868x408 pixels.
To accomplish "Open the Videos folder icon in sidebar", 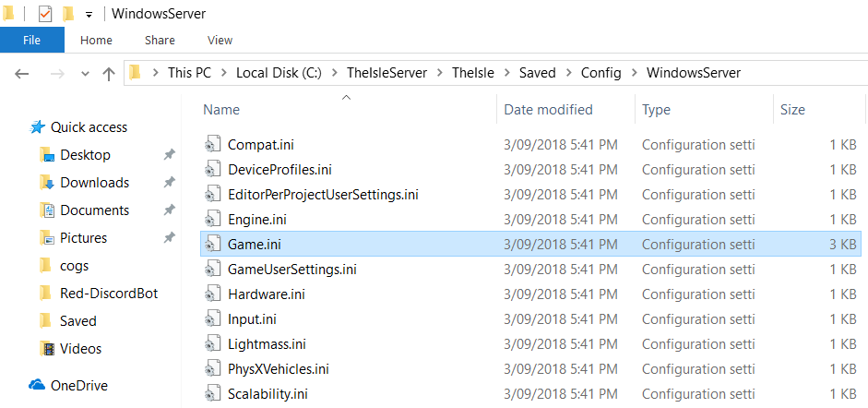I will (x=47, y=349).
